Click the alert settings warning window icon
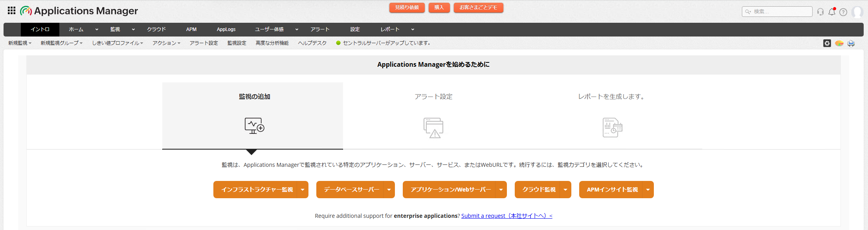This screenshot has height=230, width=868. tap(433, 128)
